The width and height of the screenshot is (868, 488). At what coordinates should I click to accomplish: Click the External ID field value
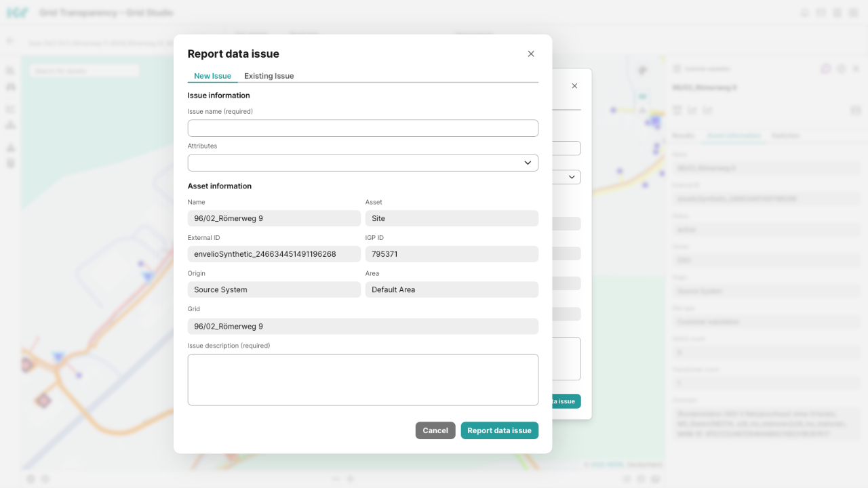pyautogui.click(x=274, y=254)
